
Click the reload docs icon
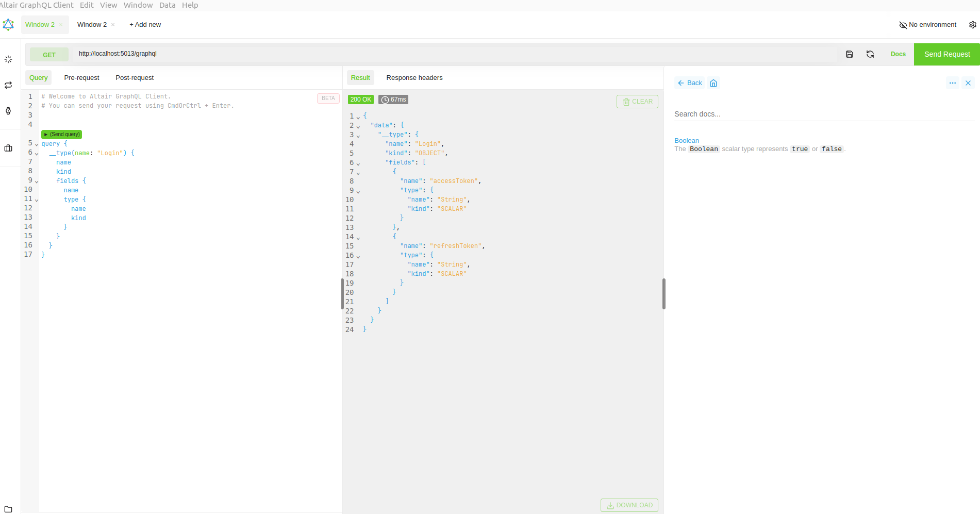tap(870, 54)
